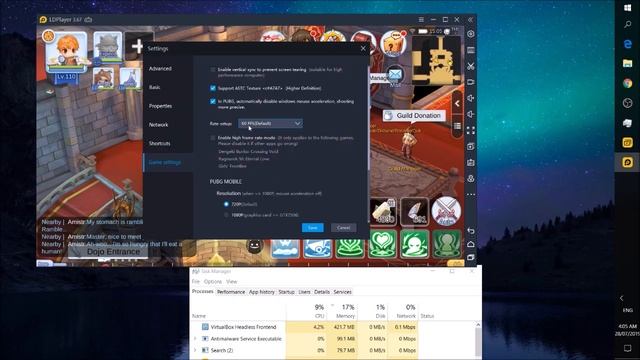
Task: Select the 1080P resolution radio button
Action: (226, 215)
